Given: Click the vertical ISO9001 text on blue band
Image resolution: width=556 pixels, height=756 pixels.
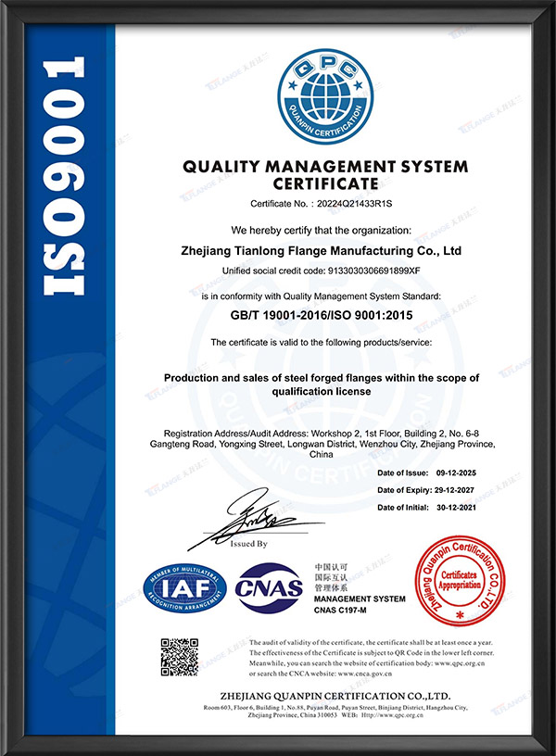Looking at the screenshot, I should pos(68,178).
